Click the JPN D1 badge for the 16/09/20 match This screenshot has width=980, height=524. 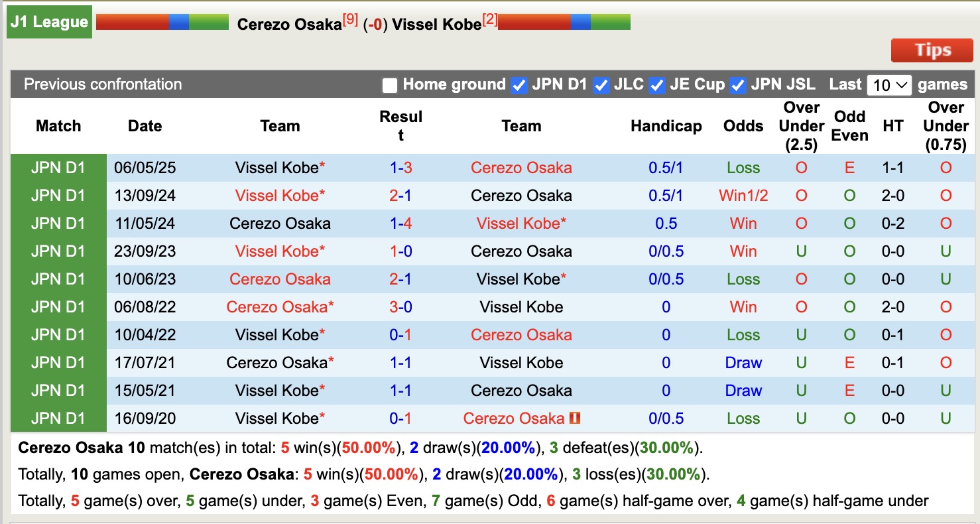pos(58,419)
